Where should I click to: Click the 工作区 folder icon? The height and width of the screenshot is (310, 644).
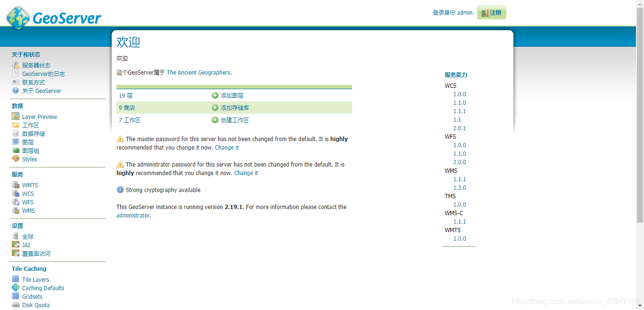click(x=16, y=125)
